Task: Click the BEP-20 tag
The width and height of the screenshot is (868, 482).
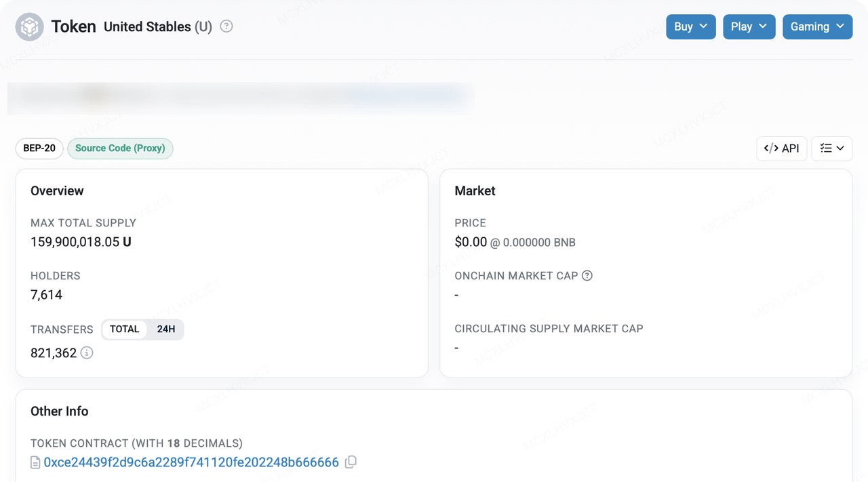Action: 39,148
